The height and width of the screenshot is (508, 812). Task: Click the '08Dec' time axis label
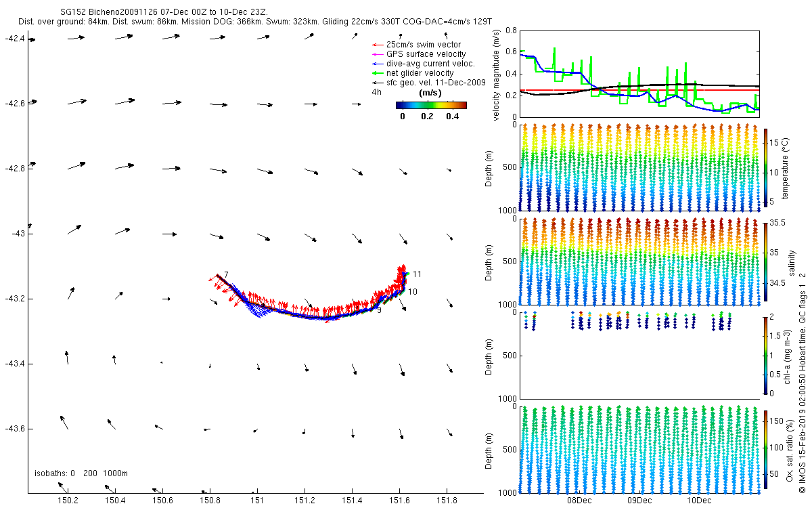579,501
